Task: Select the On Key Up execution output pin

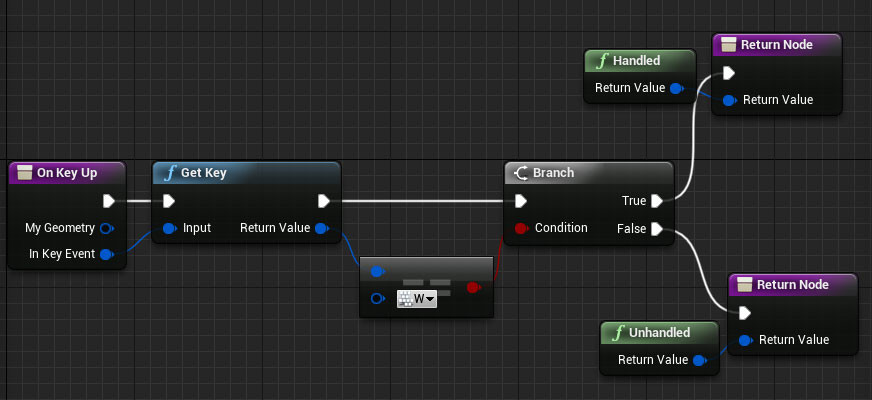Action: coord(109,201)
